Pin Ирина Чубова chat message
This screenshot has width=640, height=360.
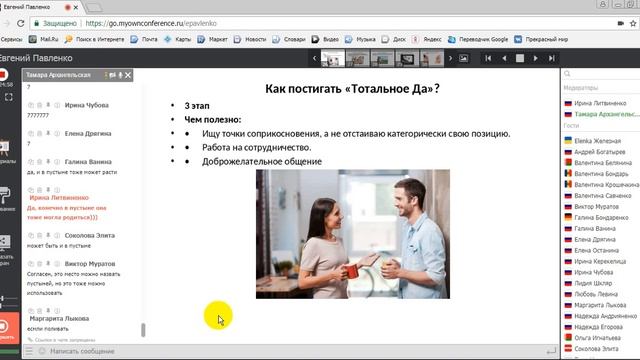(x=48, y=105)
